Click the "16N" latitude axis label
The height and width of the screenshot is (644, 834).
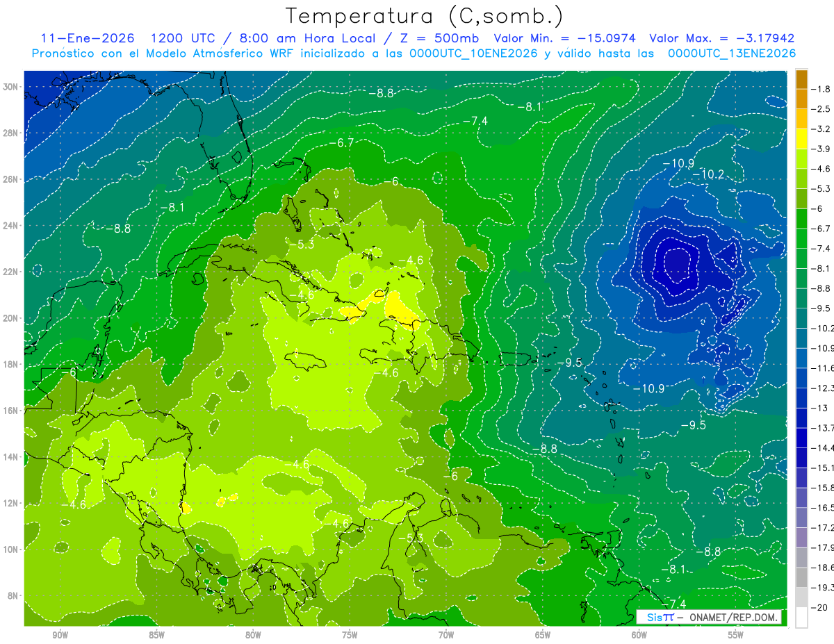pos(11,411)
